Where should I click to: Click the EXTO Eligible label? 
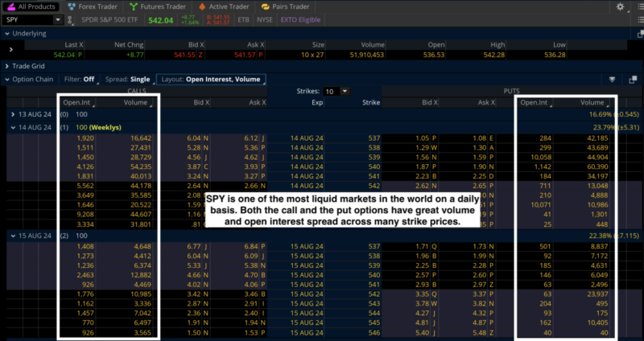click(300, 19)
